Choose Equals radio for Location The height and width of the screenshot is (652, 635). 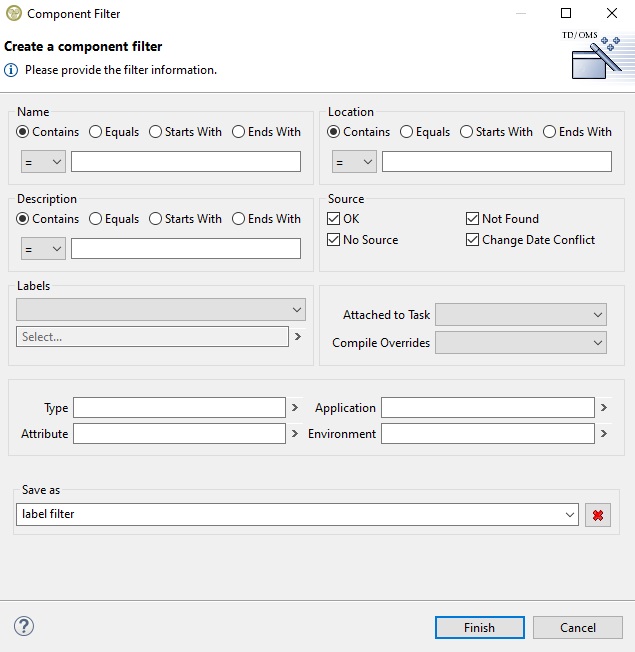pyautogui.click(x=407, y=132)
